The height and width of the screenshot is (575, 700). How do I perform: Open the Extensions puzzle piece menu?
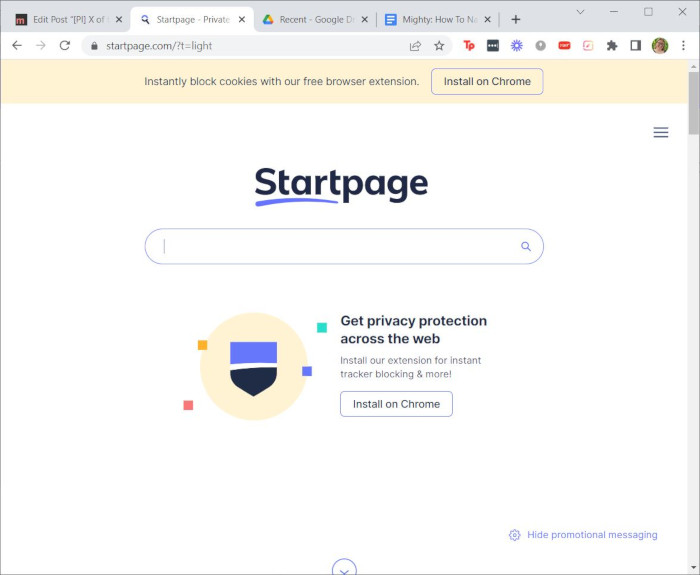(612, 46)
